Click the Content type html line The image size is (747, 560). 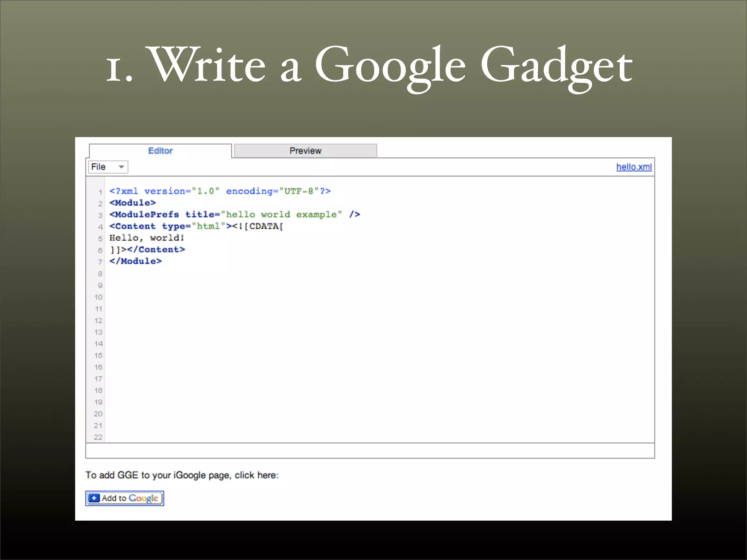coord(196,226)
